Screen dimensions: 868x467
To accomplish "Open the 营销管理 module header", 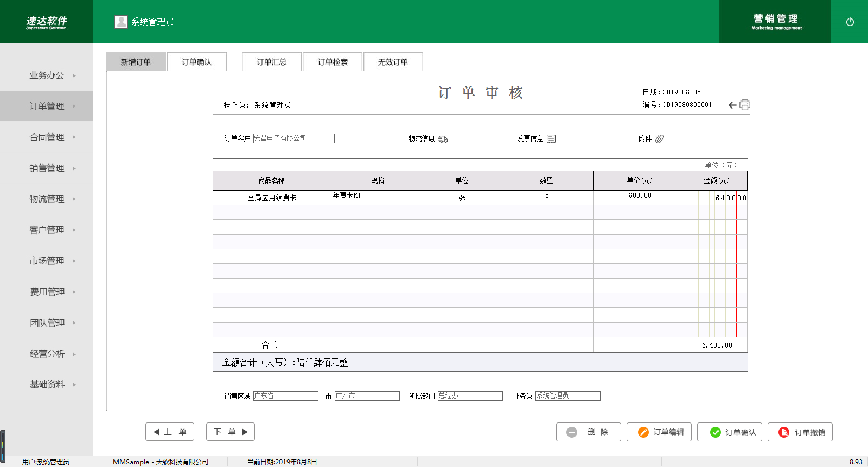I will pos(775,22).
